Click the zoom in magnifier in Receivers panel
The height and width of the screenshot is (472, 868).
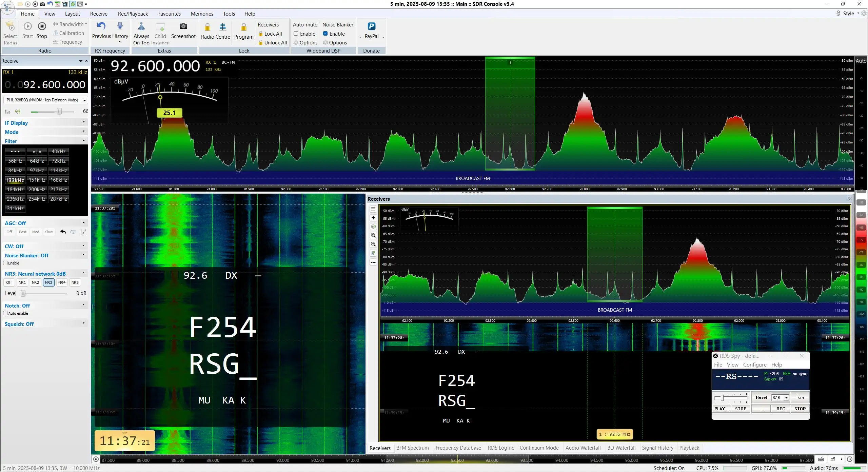click(x=373, y=235)
